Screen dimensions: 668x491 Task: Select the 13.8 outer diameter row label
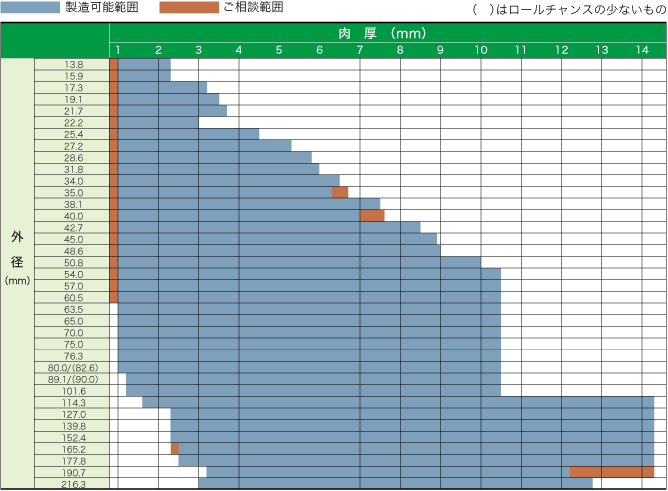[73, 64]
